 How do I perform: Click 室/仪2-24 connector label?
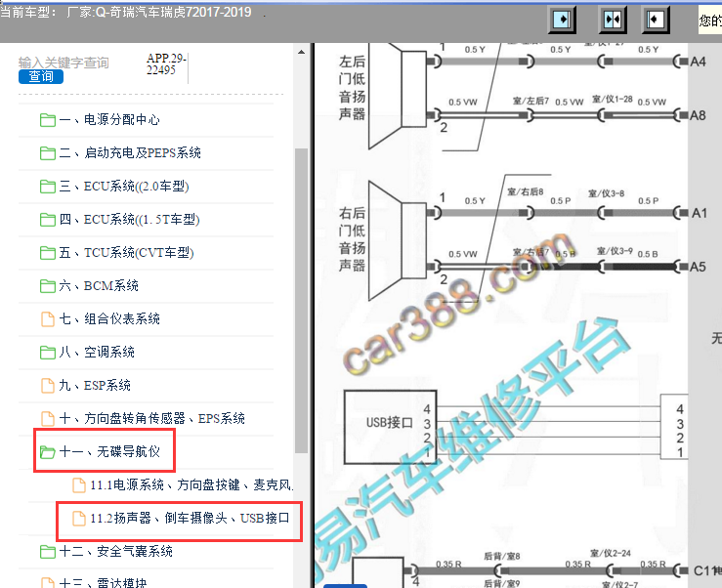pyautogui.click(x=611, y=553)
